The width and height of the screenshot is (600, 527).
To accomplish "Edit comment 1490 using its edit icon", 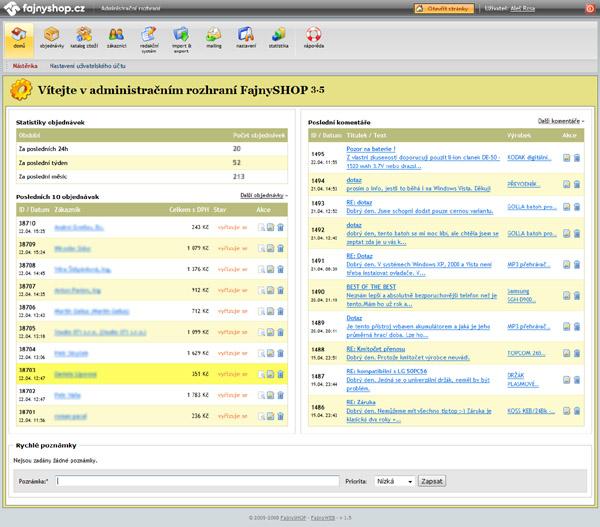I will [567, 295].
